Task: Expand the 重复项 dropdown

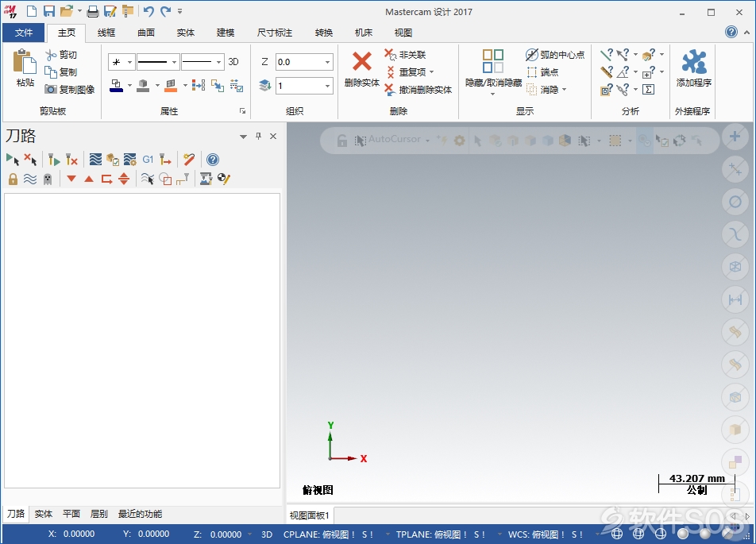Action: (431, 71)
